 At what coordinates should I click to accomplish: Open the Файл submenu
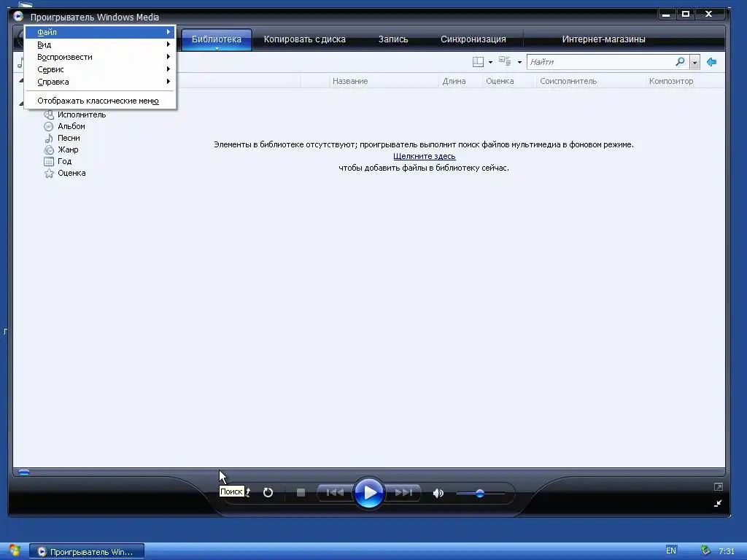tap(101, 32)
